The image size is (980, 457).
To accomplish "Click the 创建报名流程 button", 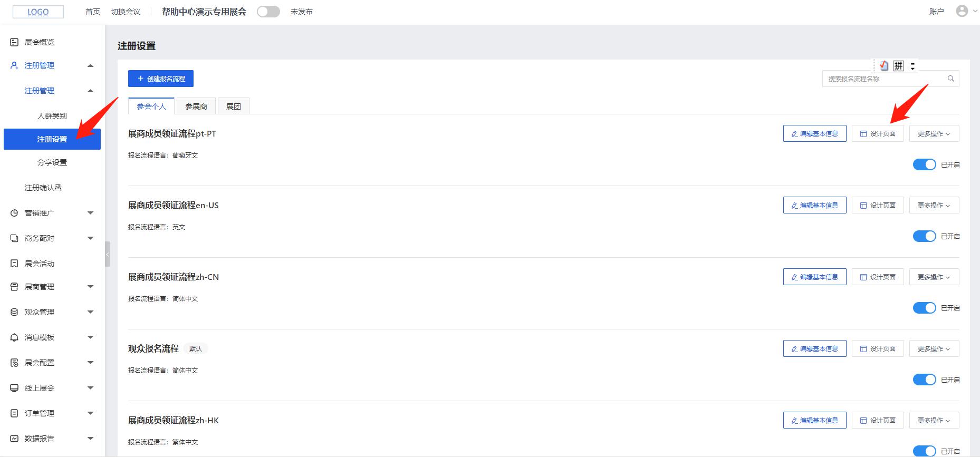I will point(161,79).
